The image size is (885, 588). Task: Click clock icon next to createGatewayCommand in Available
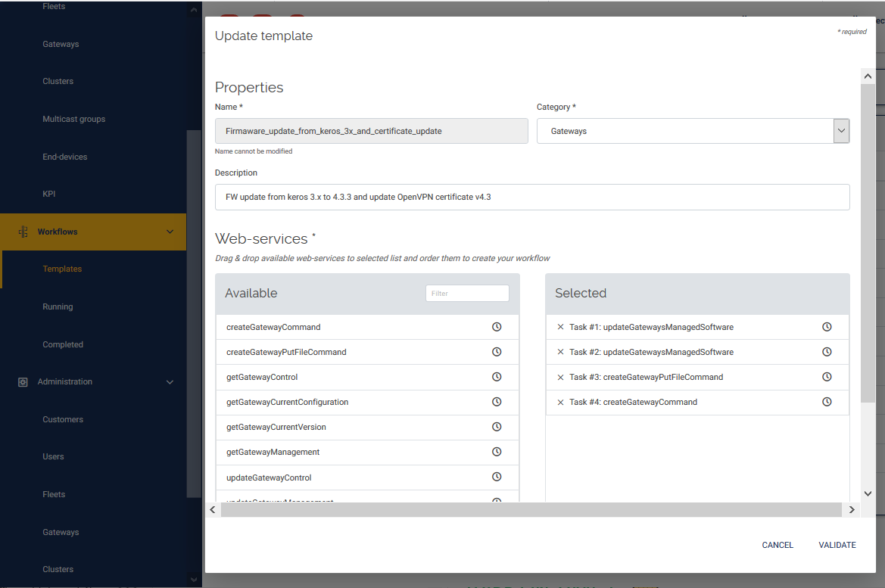497,327
